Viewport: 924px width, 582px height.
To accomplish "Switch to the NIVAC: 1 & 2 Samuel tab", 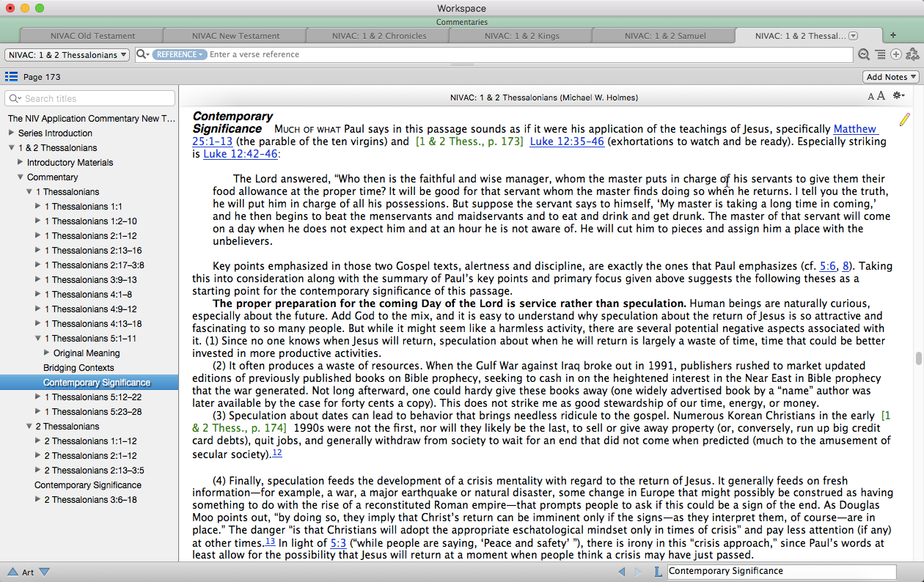I will click(x=665, y=35).
